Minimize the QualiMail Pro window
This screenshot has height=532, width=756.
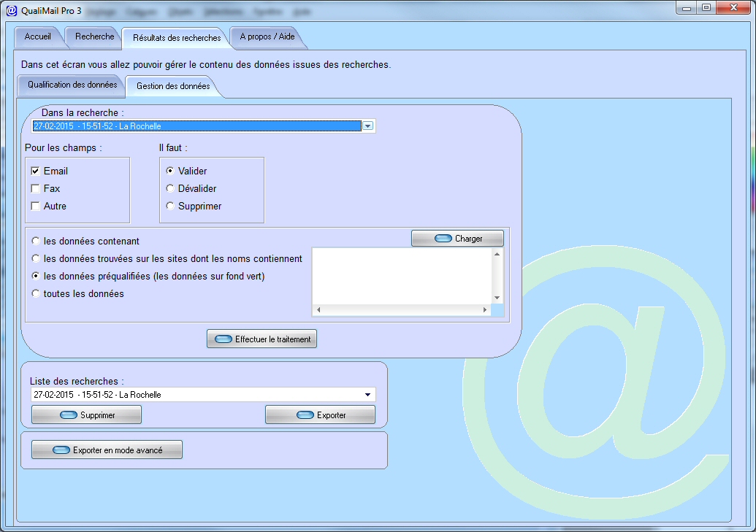click(687, 8)
